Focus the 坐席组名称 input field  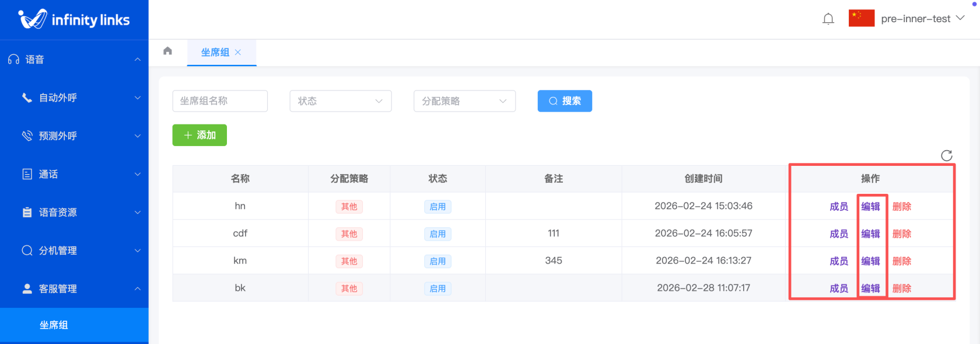[220, 101]
